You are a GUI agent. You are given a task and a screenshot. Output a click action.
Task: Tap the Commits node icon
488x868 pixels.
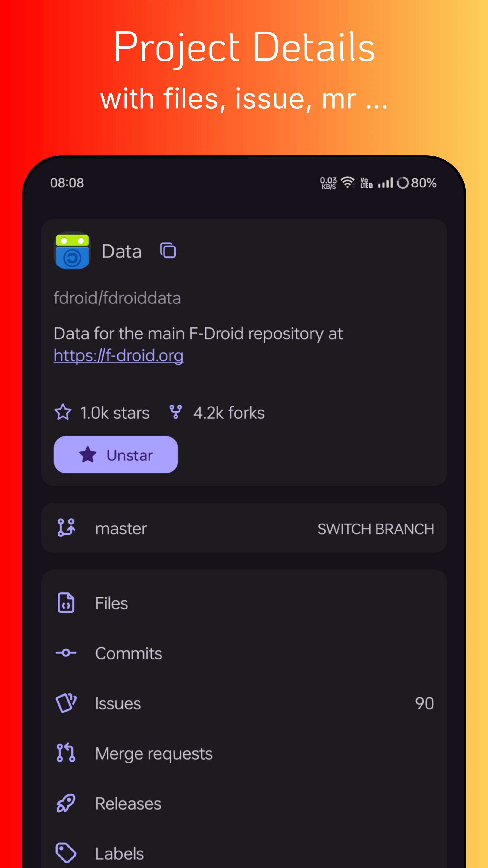tap(66, 653)
